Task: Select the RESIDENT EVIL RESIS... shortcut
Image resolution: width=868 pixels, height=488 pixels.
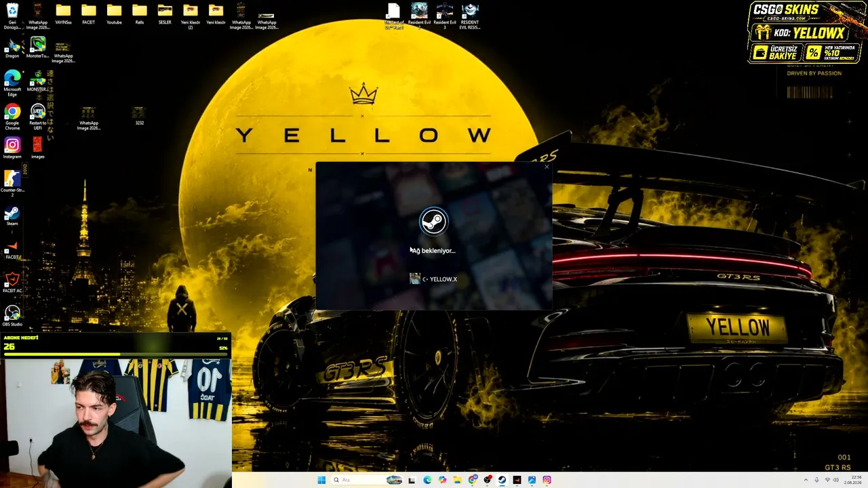Action: (470, 16)
